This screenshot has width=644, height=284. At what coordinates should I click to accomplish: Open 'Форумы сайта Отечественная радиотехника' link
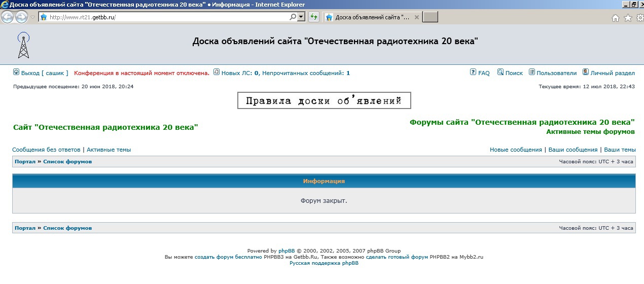522,122
